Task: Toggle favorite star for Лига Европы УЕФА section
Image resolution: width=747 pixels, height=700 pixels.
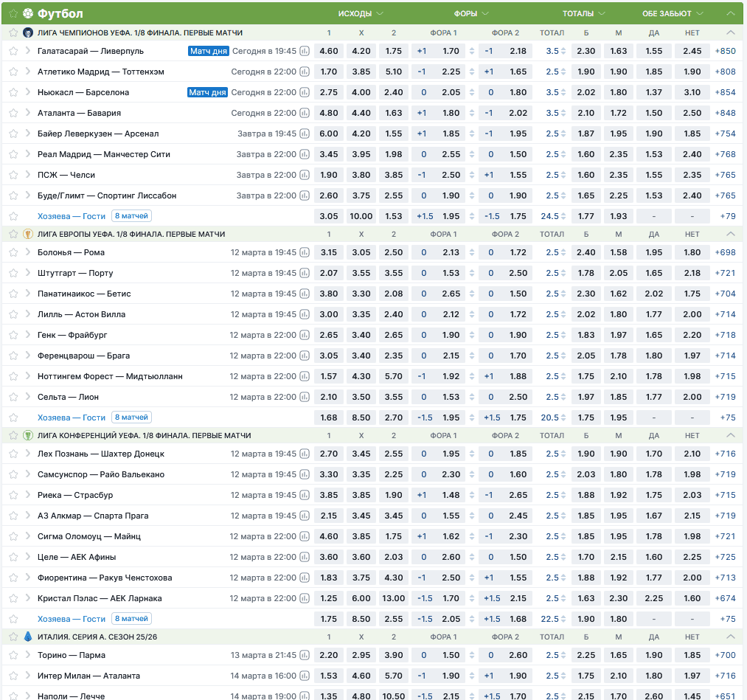Action: (13, 234)
